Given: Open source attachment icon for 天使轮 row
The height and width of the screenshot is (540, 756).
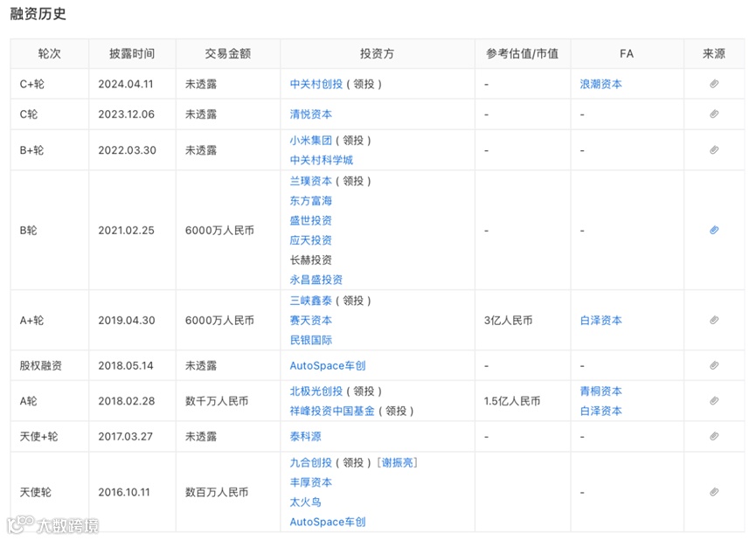Looking at the screenshot, I should [x=714, y=492].
